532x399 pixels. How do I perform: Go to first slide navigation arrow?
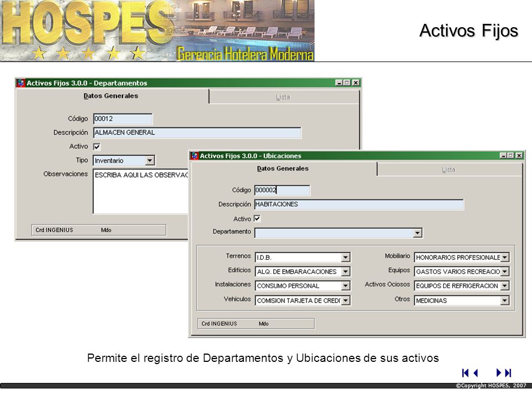(x=465, y=373)
